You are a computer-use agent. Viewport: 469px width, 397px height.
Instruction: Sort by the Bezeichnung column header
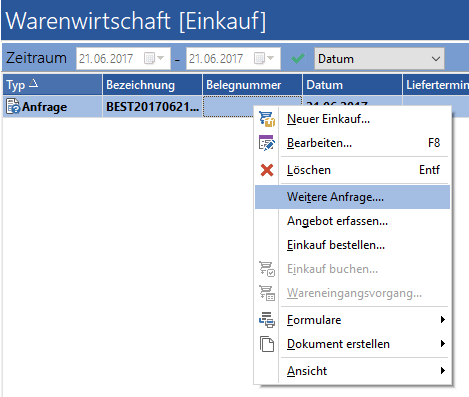pyautogui.click(x=152, y=85)
